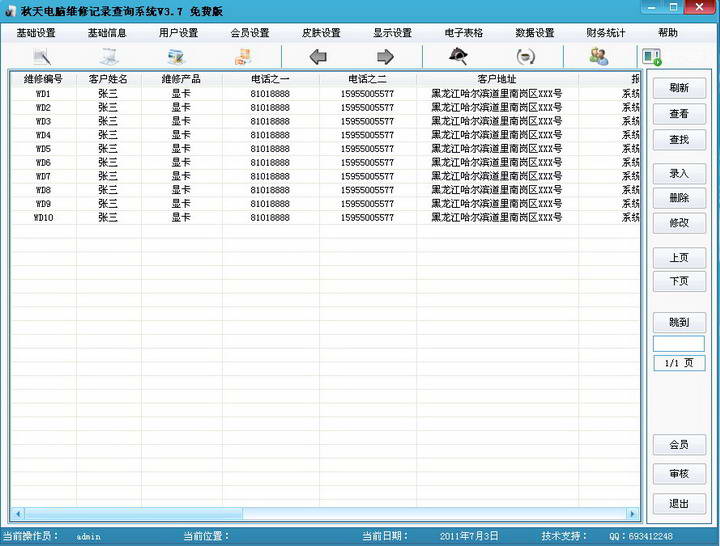Open the 基础信息 menu
Image resolution: width=720 pixels, height=546 pixels.
pos(107,33)
